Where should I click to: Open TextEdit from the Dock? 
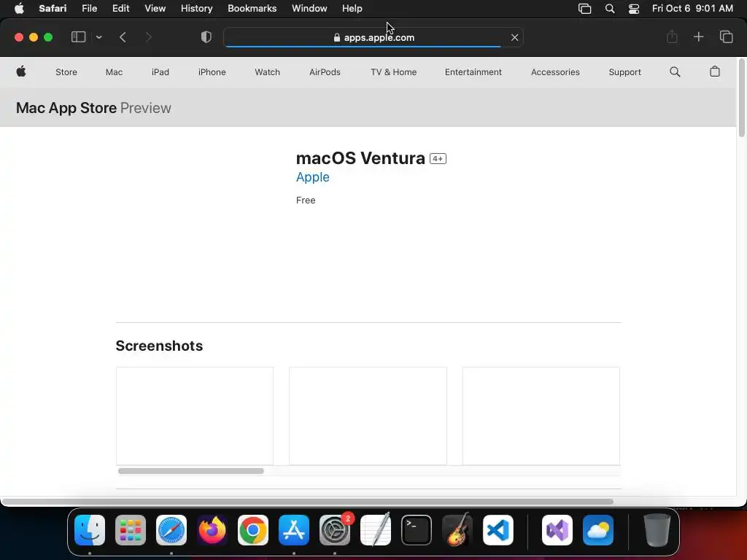pos(376,530)
